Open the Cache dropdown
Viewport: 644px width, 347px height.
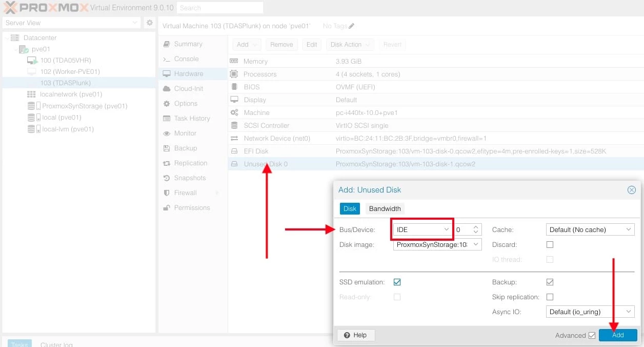[590, 229]
